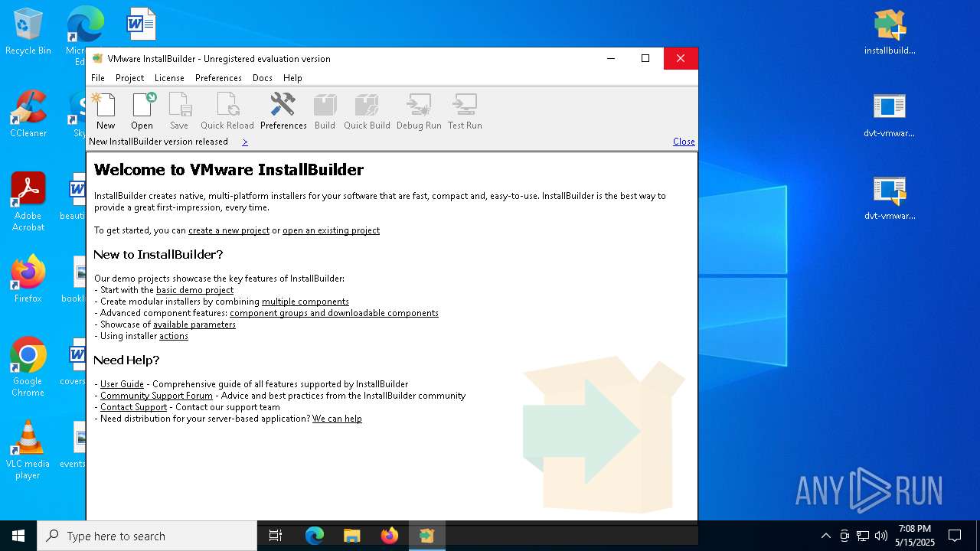The width and height of the screenshot is (980, 551).
Task: Select the Google Chrome desktop shortcut
Action: [28, 367]
